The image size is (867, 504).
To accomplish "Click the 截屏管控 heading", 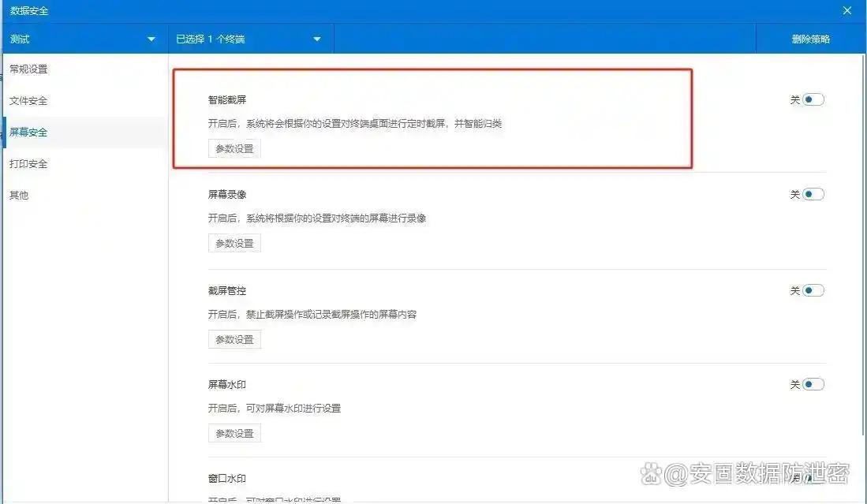I will tap(226, 291).
